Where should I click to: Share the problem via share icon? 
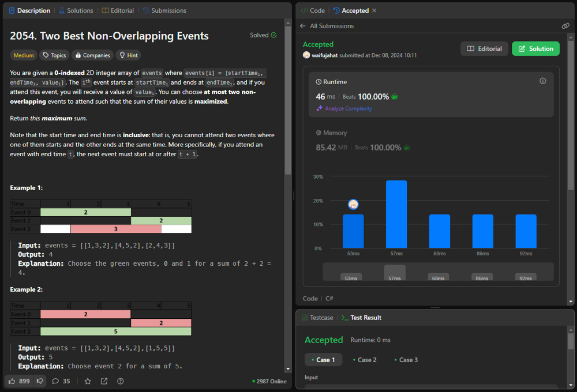[104, 382]
